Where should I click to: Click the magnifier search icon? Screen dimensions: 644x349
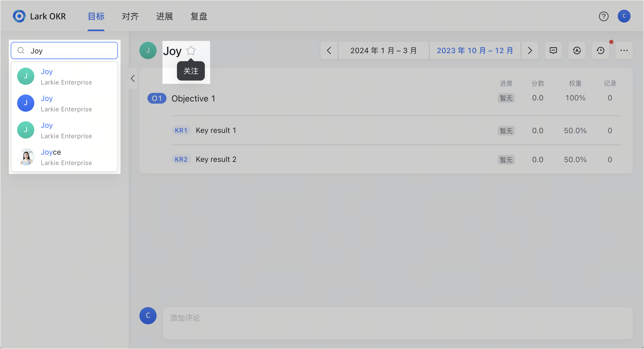coord(21,50)
